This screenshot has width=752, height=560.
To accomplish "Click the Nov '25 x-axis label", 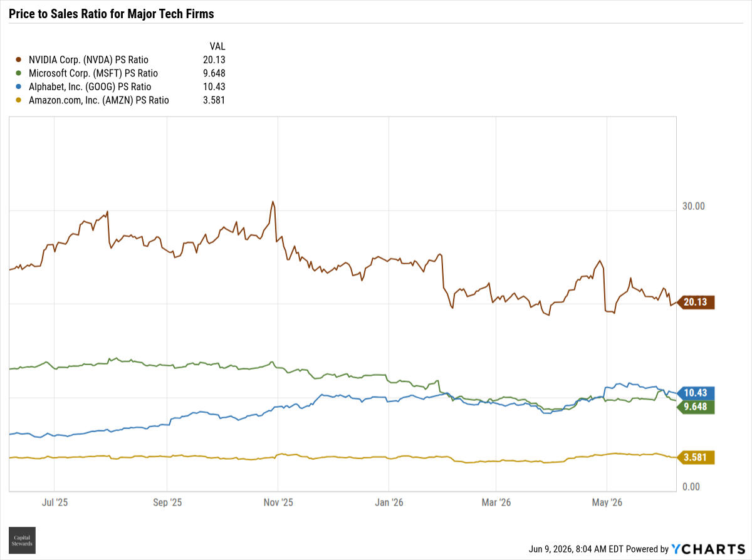I will (x=278, y=502).
